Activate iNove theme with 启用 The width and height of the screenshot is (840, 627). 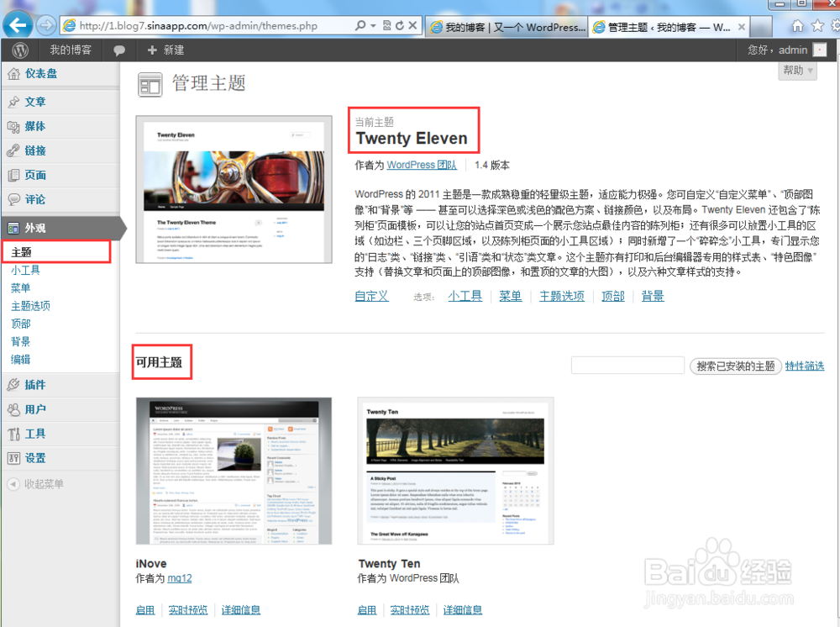pos(145,610)
